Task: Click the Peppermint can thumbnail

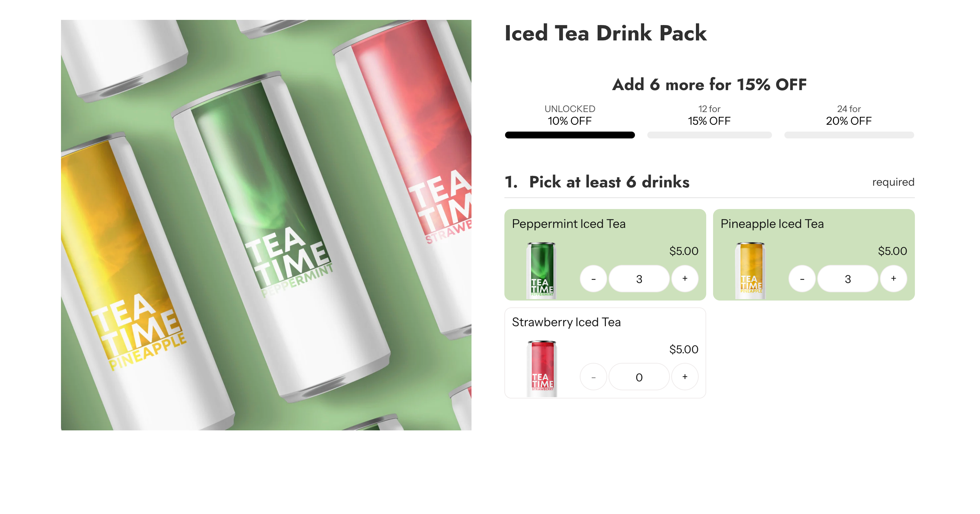Action: pyautogui.click(x=541, y=270)
